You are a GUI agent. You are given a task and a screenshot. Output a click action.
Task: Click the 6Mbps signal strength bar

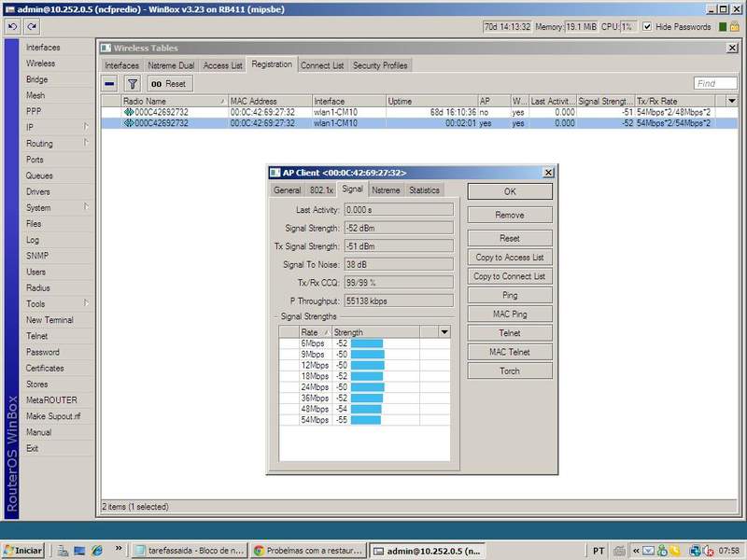point(367,343)
